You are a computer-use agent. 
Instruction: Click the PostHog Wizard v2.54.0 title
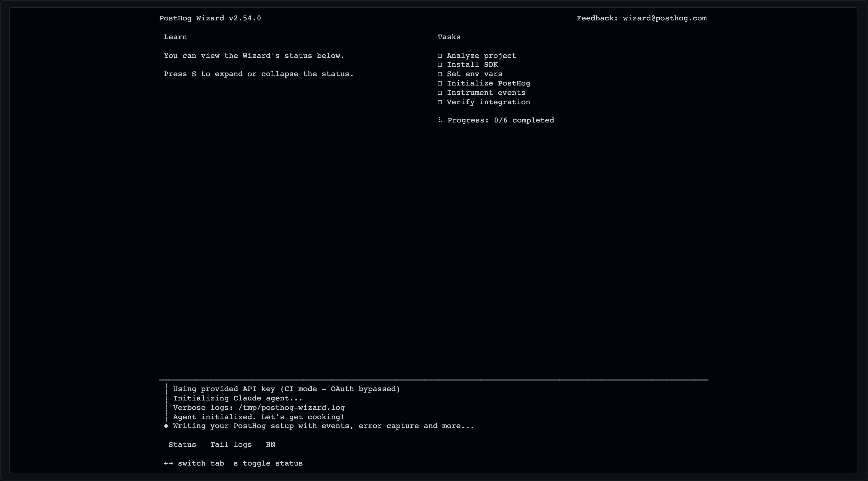pyautogui.click(x=210, y=18)
